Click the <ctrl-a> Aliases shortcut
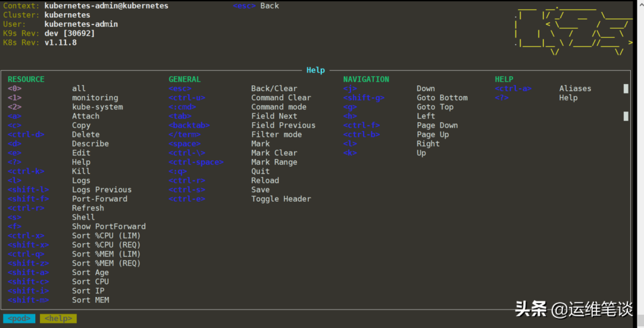Viewport: 644px width, 328px height. (x=513, y=89)
